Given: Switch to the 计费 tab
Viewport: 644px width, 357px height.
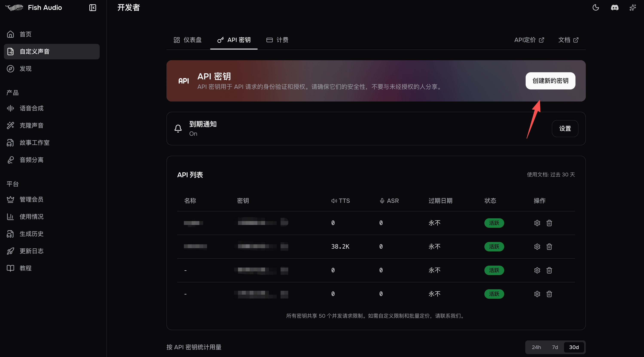Looking at the screenshot, I should tap(277, 40).
